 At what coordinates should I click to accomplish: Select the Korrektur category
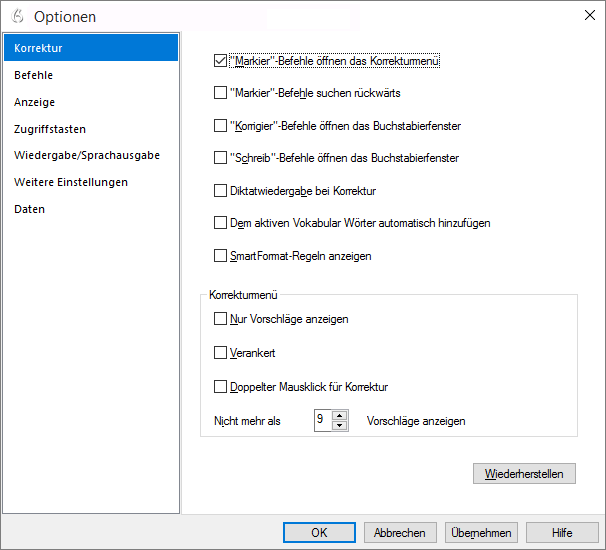click(91, 48)
